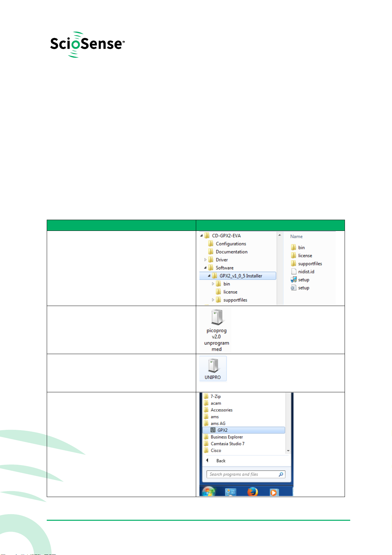Select the Documentation folder in the tree
Viewport: 392px width, 555px height.
tap(228, 252)
